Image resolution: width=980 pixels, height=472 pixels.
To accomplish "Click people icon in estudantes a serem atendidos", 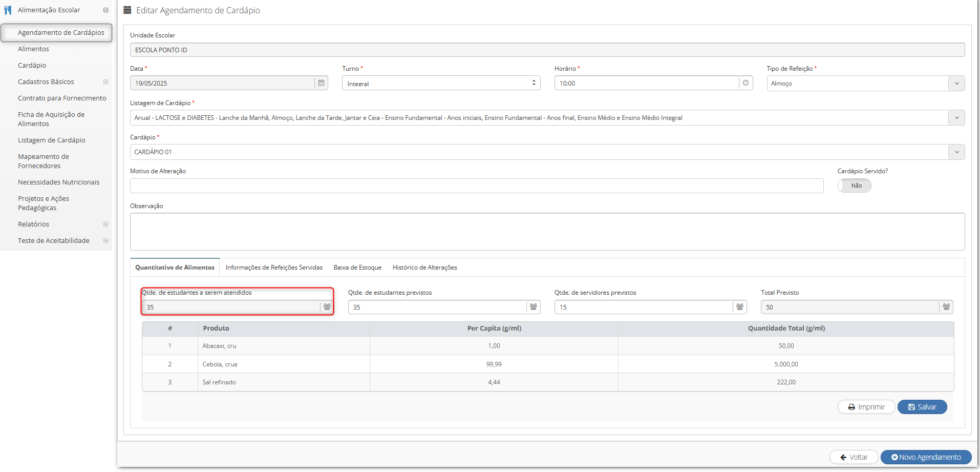I will tap(327, 307).
